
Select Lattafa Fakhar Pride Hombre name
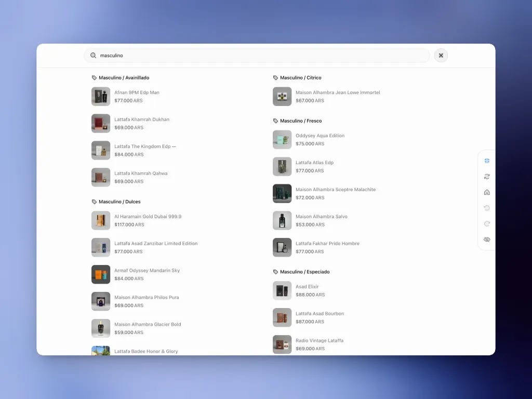327,243
